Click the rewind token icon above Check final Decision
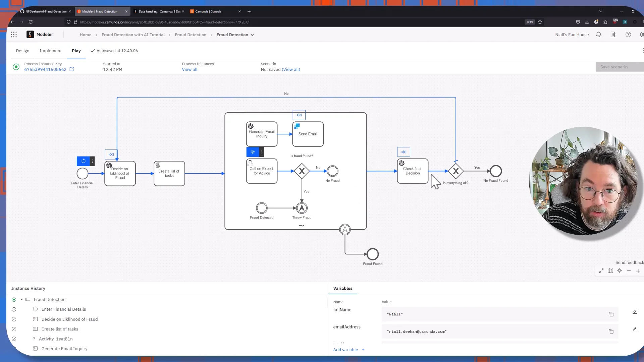 coord(404,152)
